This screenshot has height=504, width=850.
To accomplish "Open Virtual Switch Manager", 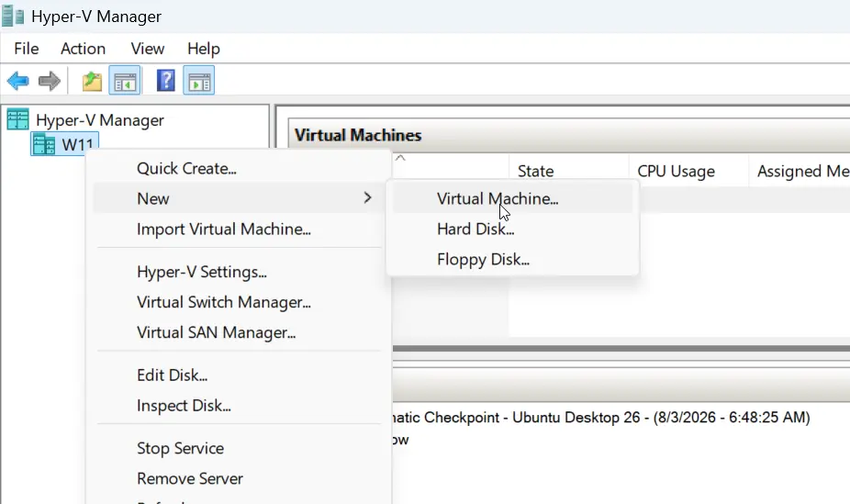I will [239, 302].
